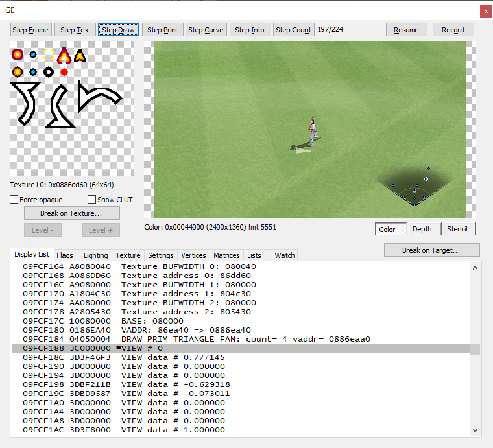This screenshot has width=493, height=448.
Task: Click the framebuffer preview image
Action: [x=309, y=130]
